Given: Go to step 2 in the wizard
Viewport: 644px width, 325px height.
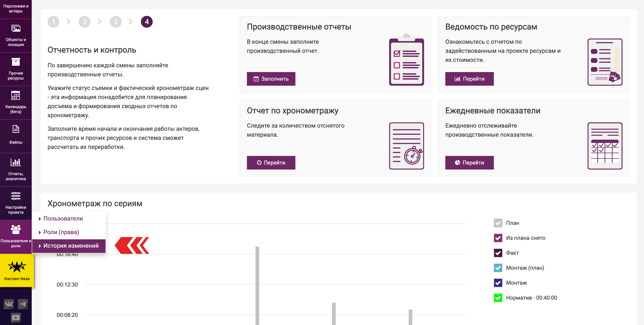Looking at the screenshot, I should pyautogui.click(x=84, y=22).
